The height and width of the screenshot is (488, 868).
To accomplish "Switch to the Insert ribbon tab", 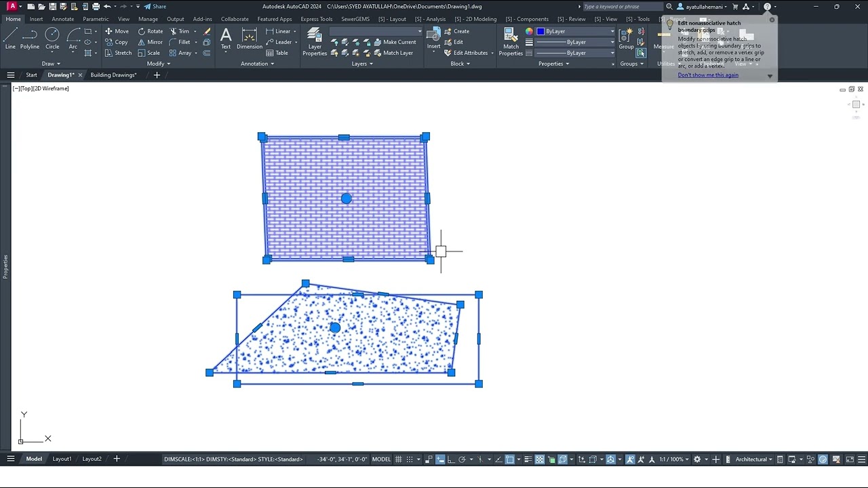I will (36, 19).
